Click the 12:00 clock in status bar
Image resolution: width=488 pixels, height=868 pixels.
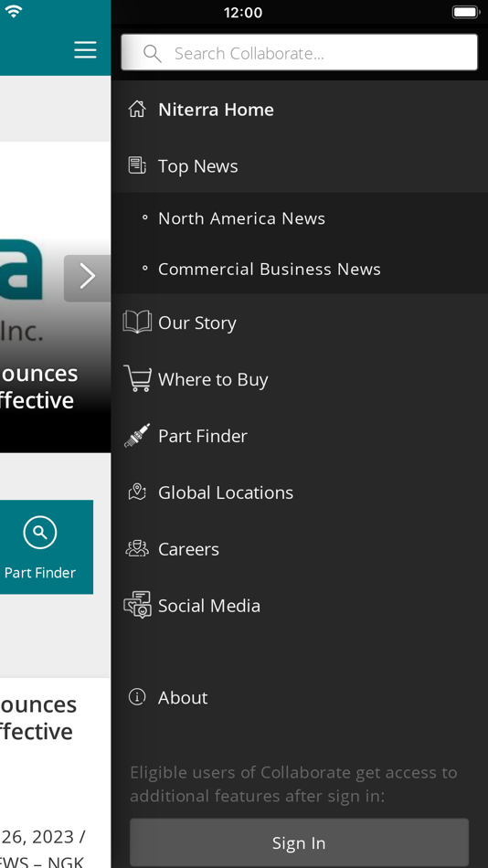tap(243, 12)
